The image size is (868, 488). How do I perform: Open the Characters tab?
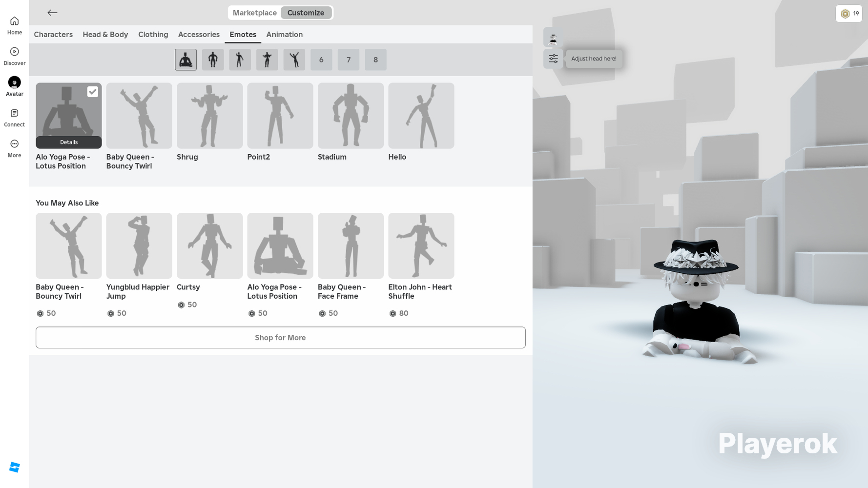[x=53, y=35]
